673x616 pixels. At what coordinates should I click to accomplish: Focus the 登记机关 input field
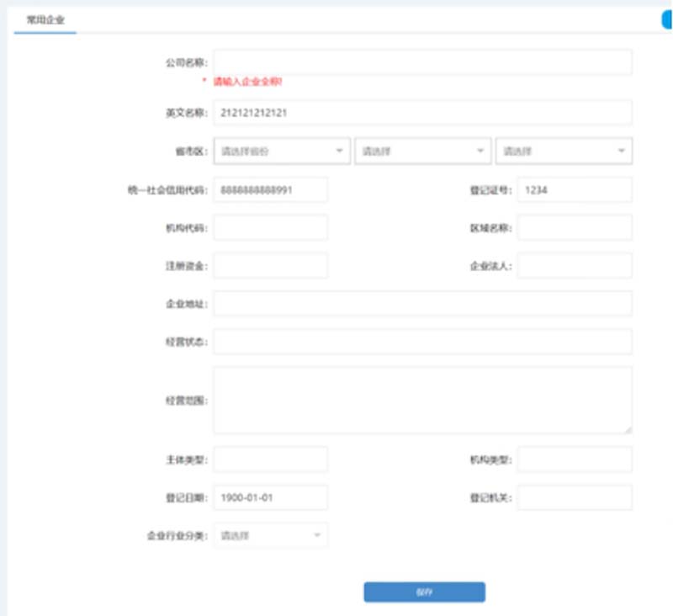point(575,497)
